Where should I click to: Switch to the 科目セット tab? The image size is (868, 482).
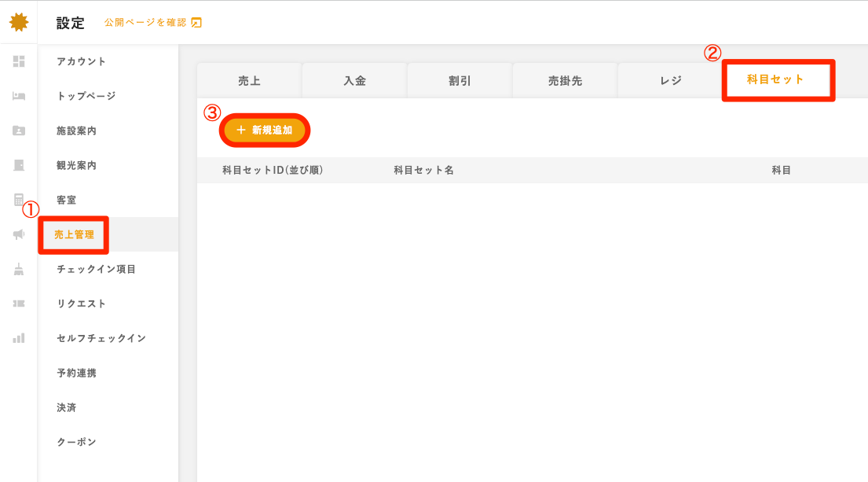775,79
